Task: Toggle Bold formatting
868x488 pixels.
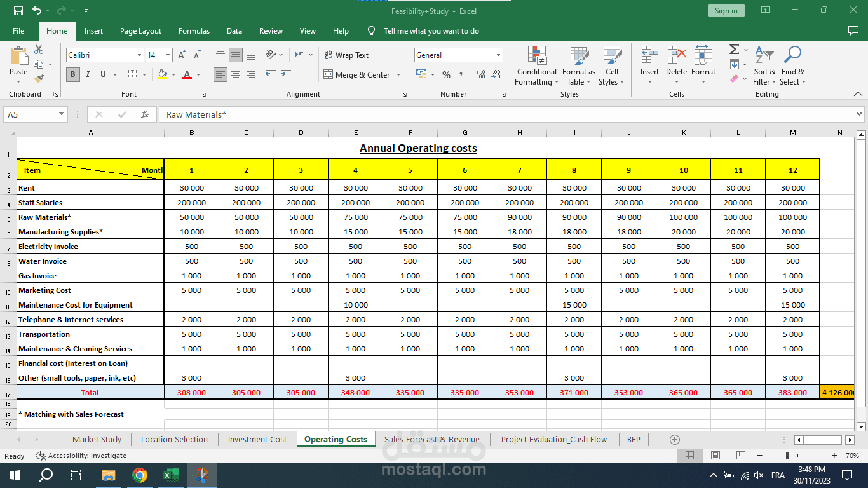Action: [x=72, y=74]
